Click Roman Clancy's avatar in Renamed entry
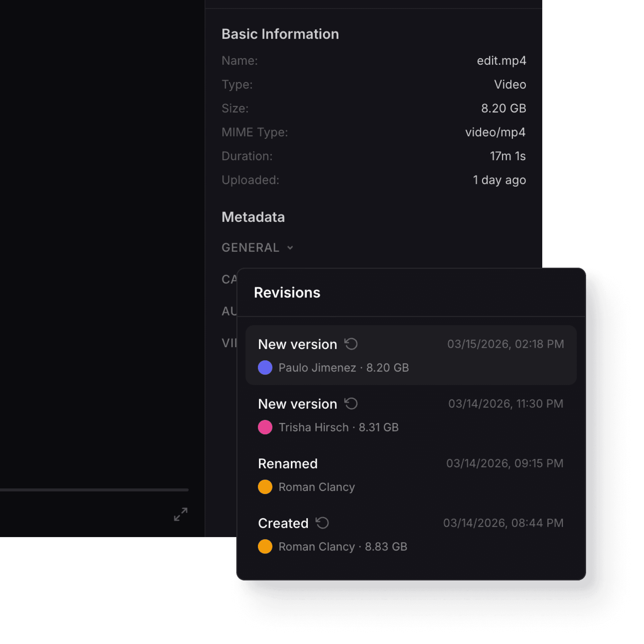This screenshot has height=644, width=644. pos(265,487)
